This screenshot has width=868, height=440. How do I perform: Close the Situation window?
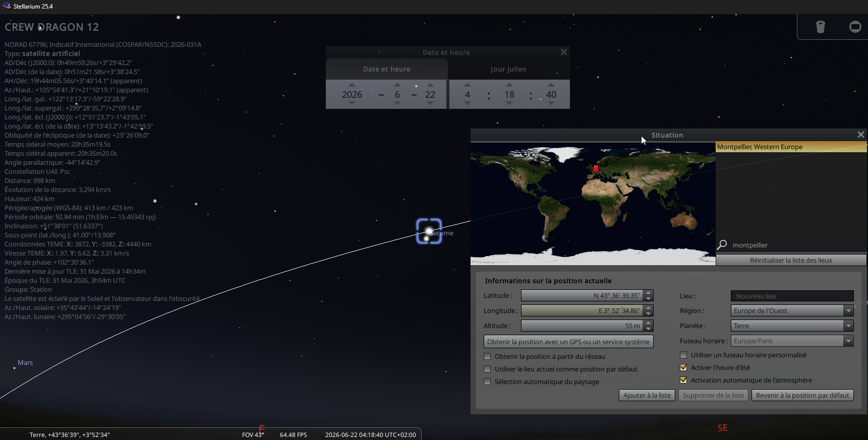(x=861, y=135)
